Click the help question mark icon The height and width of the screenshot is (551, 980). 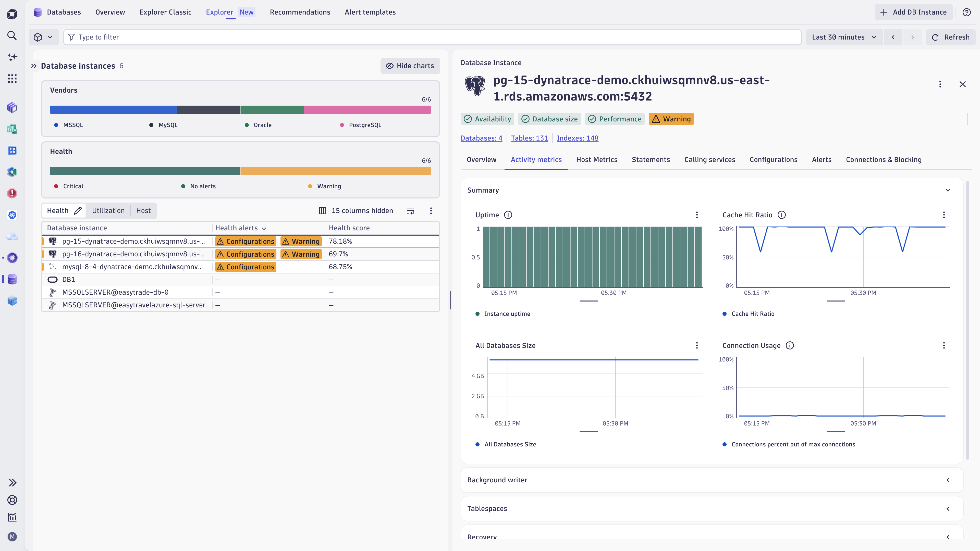[967, 12]
